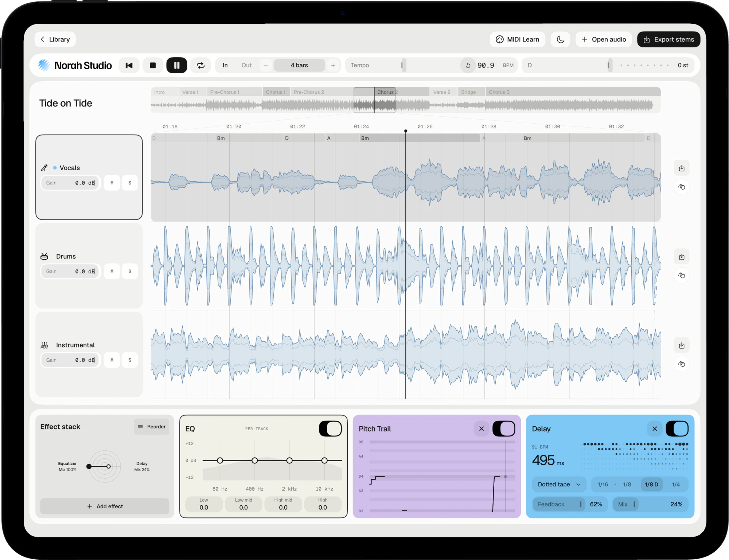729x560 pixels.
Task: Reset tempo with the circular arrow icon
Action: click(468, 65)
